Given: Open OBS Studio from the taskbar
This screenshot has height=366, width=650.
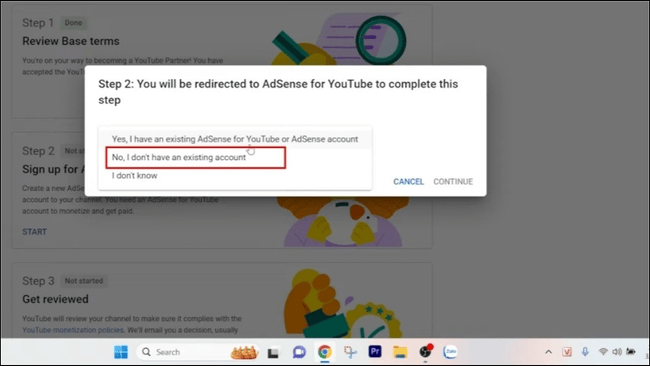Looking at the screenshot, I should pos(425,352).
